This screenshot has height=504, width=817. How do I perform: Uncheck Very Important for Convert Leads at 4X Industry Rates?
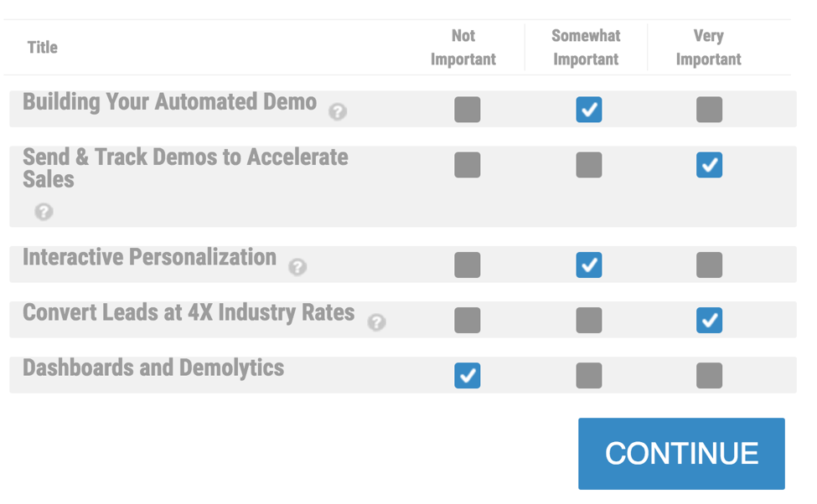point(709,321)
